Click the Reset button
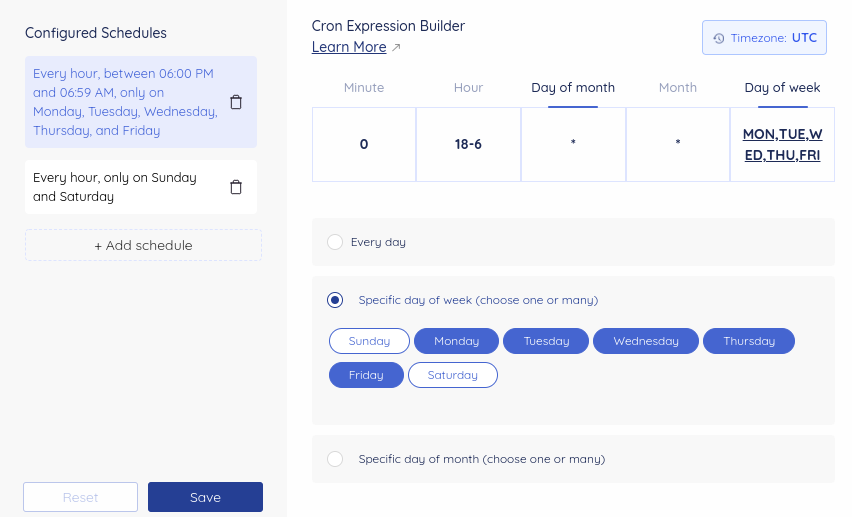The image size is (852, 517). pos(80,497)
